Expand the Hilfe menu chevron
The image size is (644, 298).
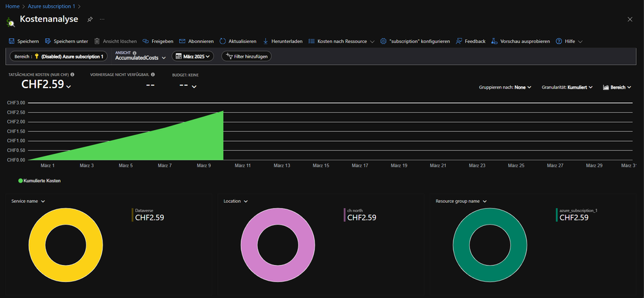(580, 42)
